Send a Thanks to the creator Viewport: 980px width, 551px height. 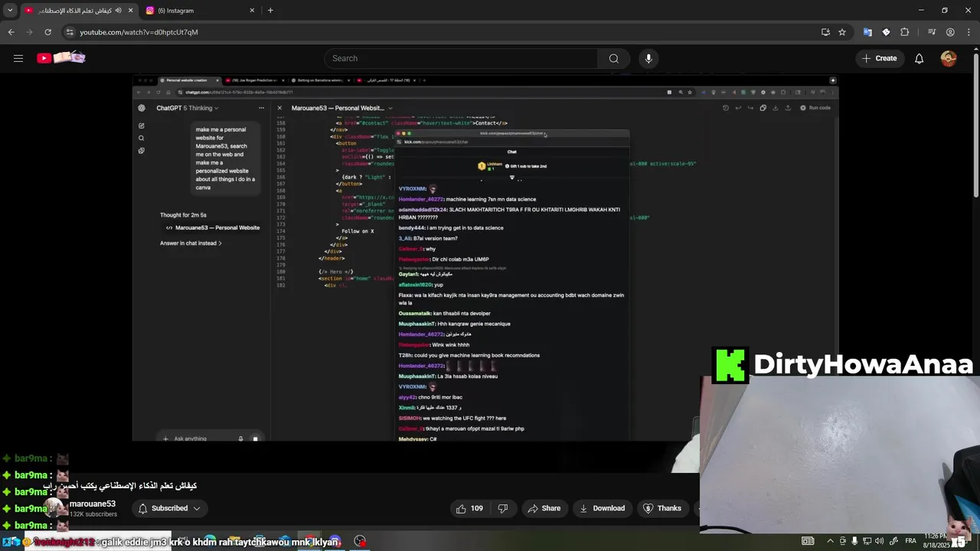coord(662,508)
